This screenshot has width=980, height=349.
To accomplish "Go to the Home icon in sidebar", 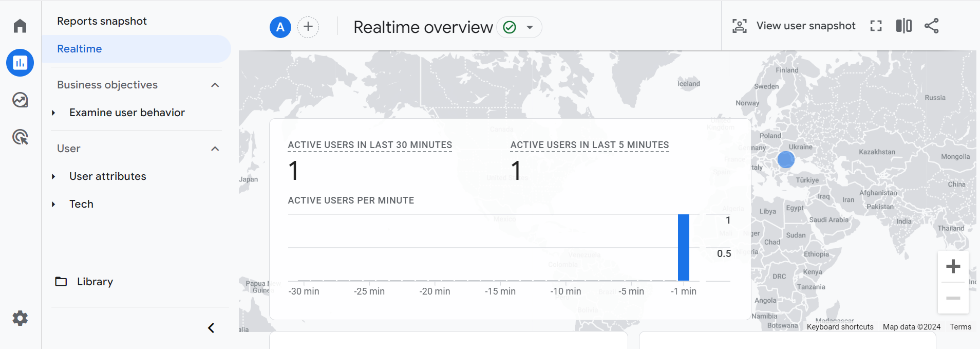I will [20, 26].
